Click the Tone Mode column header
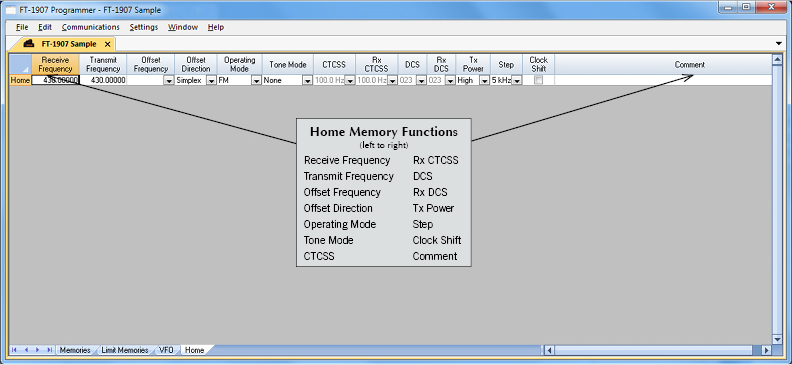The image size is (792, 365). 287,65
